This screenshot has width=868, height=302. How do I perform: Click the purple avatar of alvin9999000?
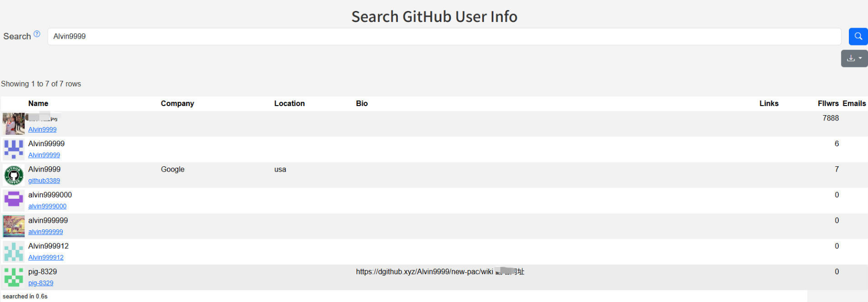click(13, 200)
